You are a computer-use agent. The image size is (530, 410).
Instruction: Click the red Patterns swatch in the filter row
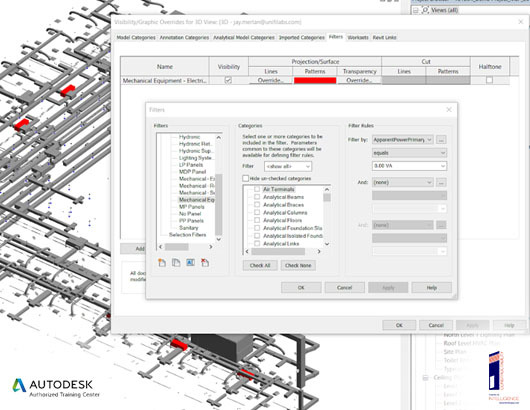[315, 80]
